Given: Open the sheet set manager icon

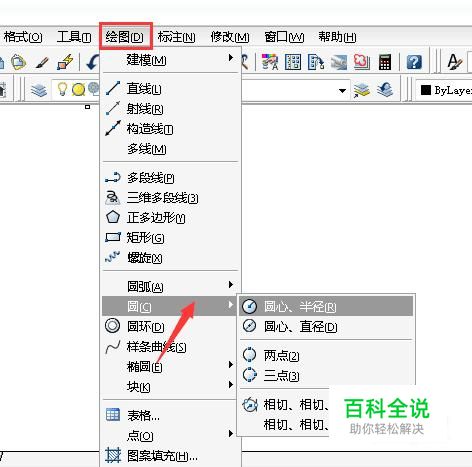Looking at the screenshot, I should pos(339,62).
